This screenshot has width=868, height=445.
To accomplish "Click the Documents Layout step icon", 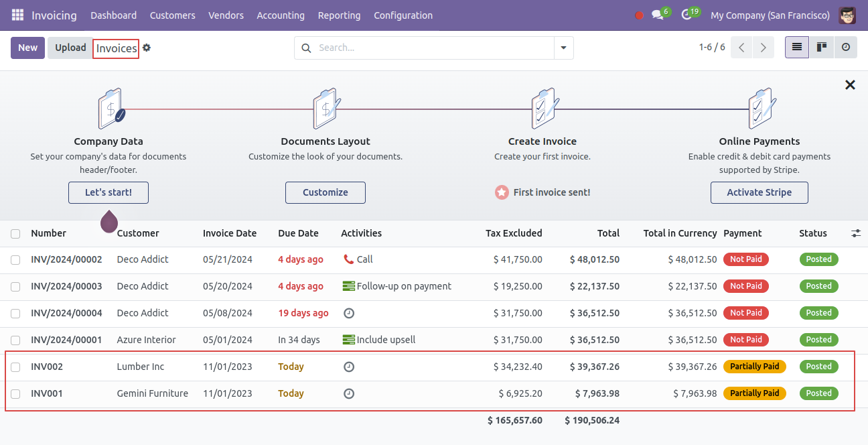I will point(326,109).
